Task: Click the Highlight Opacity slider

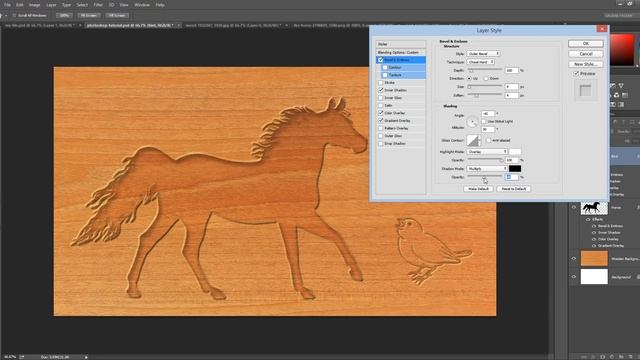Action: click(485, 160)
